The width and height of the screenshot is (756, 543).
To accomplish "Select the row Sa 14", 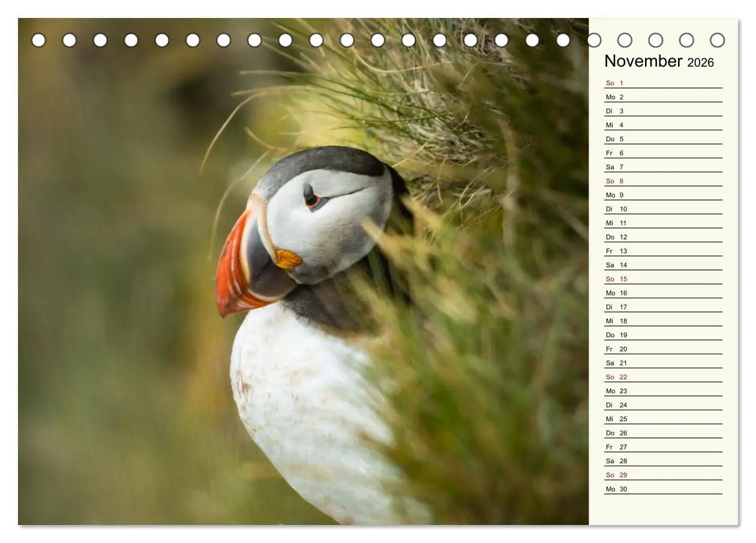I will [x=663, y=264].
